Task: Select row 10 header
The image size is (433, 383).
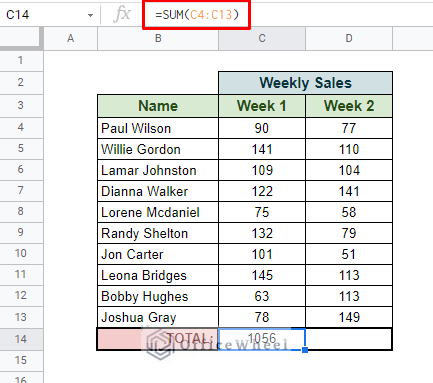Action: tap(21, 254)
